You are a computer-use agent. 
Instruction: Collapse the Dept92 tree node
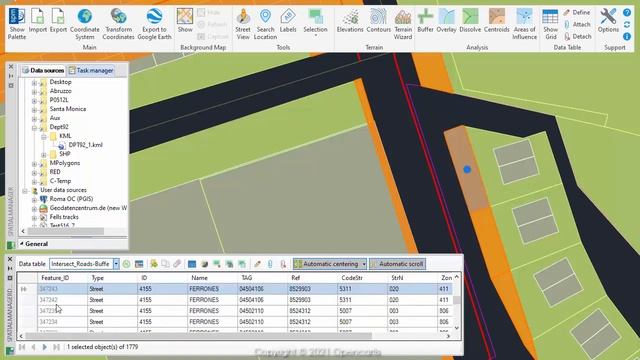tap(34, 127)
